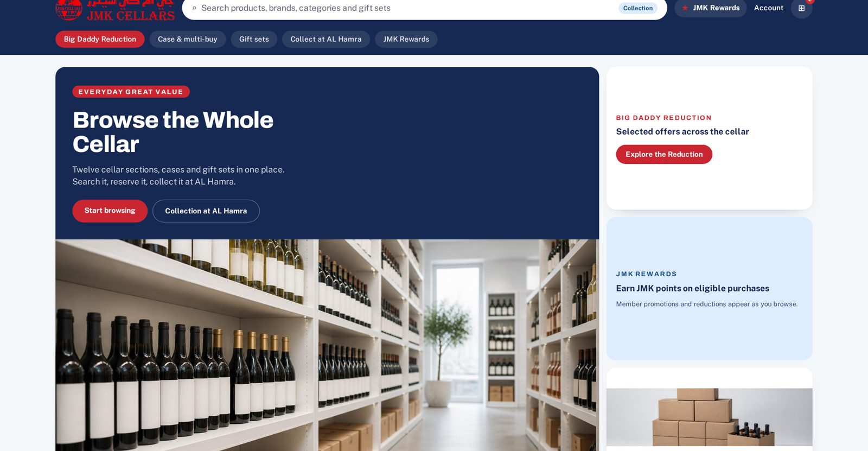The height and width of the screenshot is (451, 868).
Task: Click the 'Twelve cellar sections' description text
Action: click(178, 175)
